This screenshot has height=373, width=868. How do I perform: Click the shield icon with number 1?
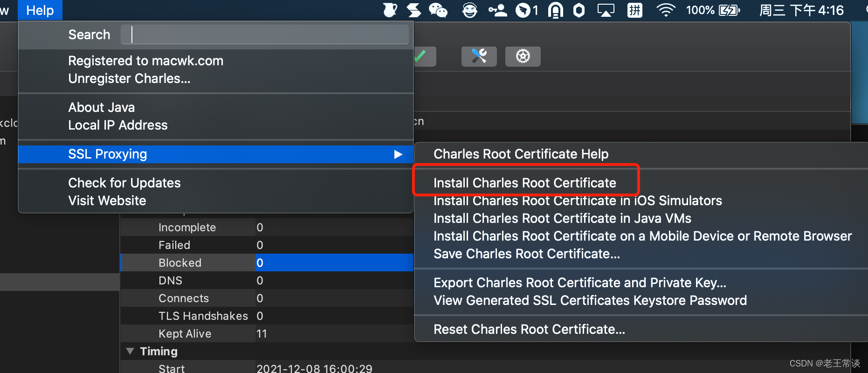click(527, 10)
